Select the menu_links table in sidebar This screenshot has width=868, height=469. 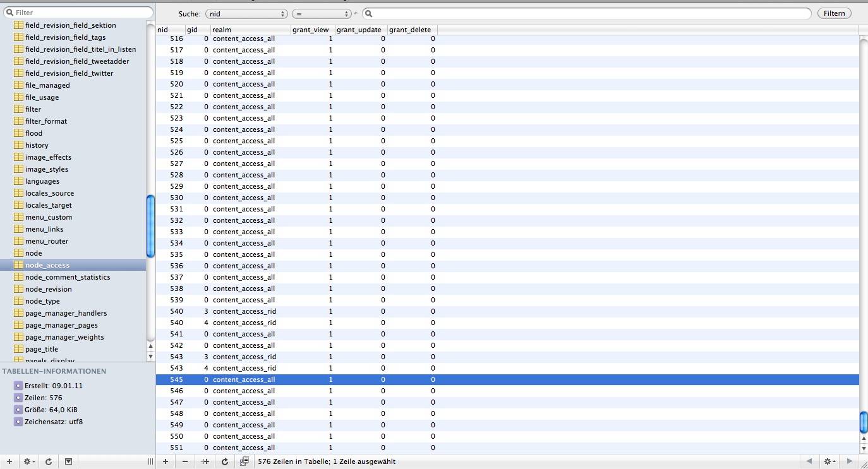[45, 229]
